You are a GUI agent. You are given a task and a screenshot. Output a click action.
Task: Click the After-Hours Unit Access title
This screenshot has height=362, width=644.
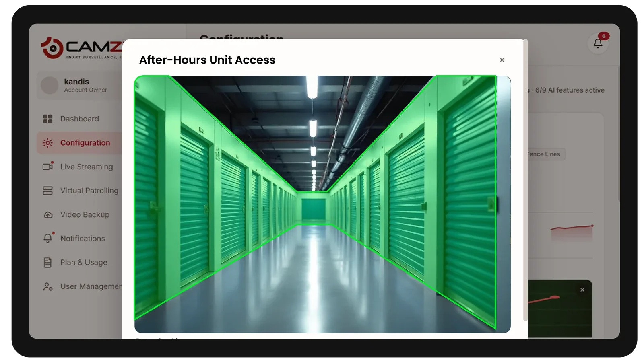[207, 60]
